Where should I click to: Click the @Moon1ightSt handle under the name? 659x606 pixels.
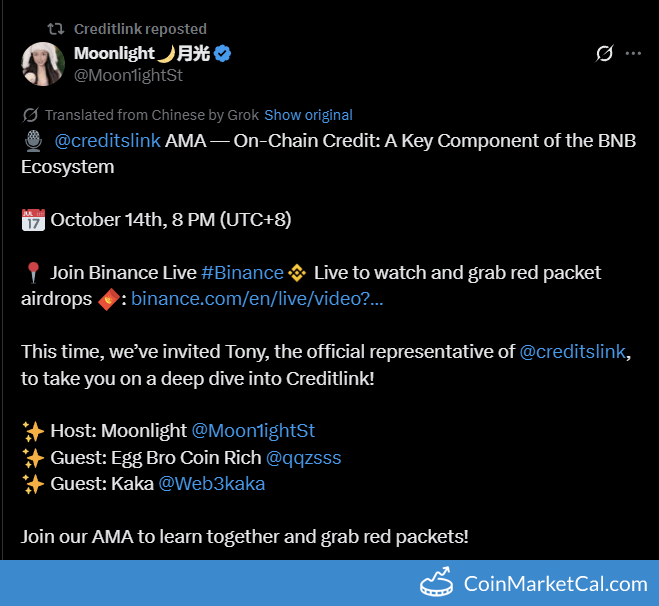point(128,75)
